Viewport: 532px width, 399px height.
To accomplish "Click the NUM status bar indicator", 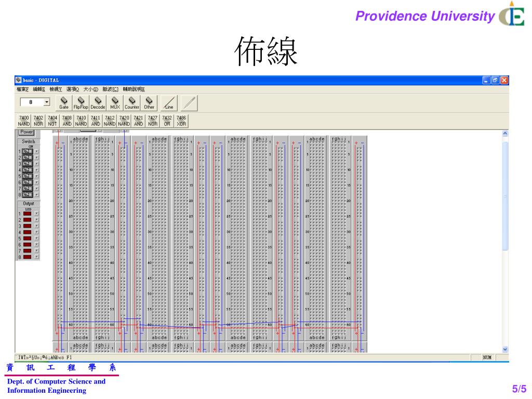I will click(487, 357).
